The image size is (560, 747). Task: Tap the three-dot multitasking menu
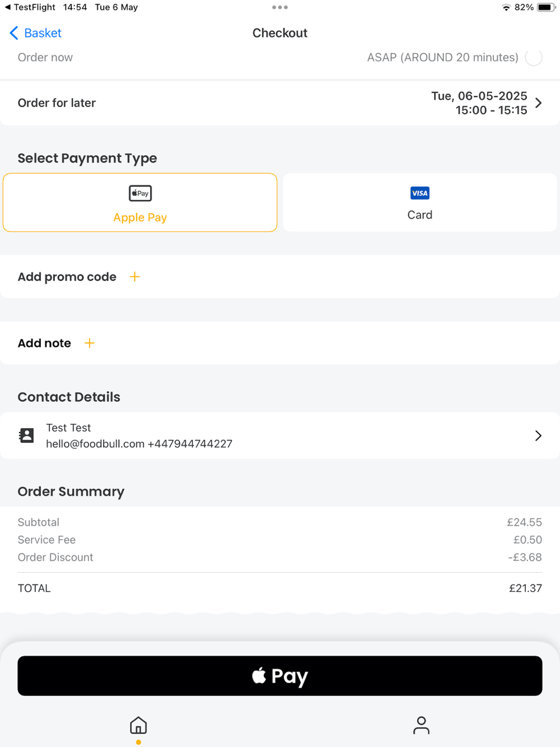click(x=280, y=7)
